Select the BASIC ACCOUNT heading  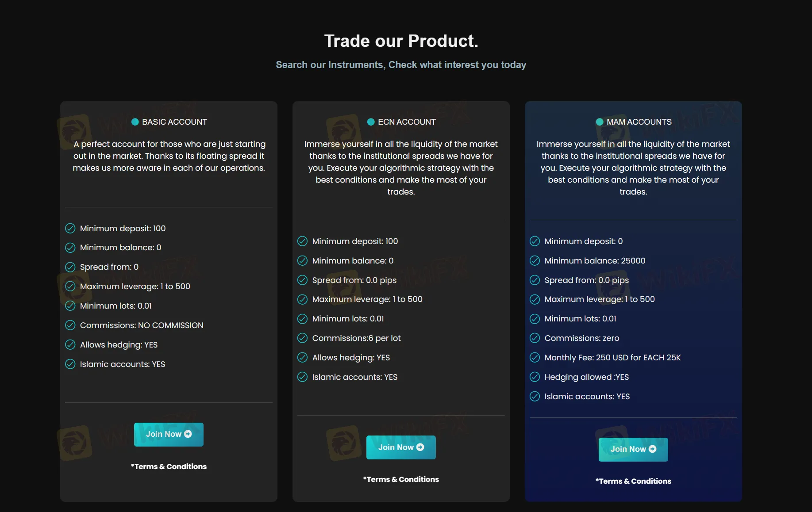click(x=175, y=122)
